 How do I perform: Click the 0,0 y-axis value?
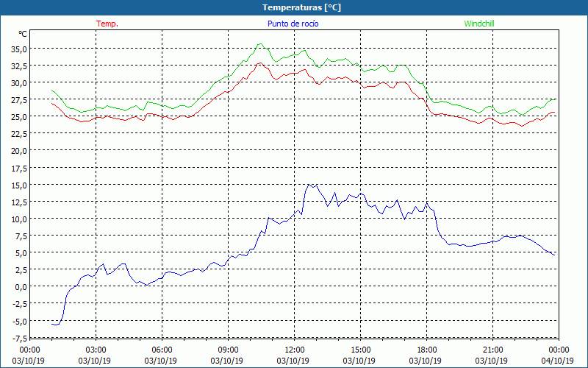[x=21, y=287]
